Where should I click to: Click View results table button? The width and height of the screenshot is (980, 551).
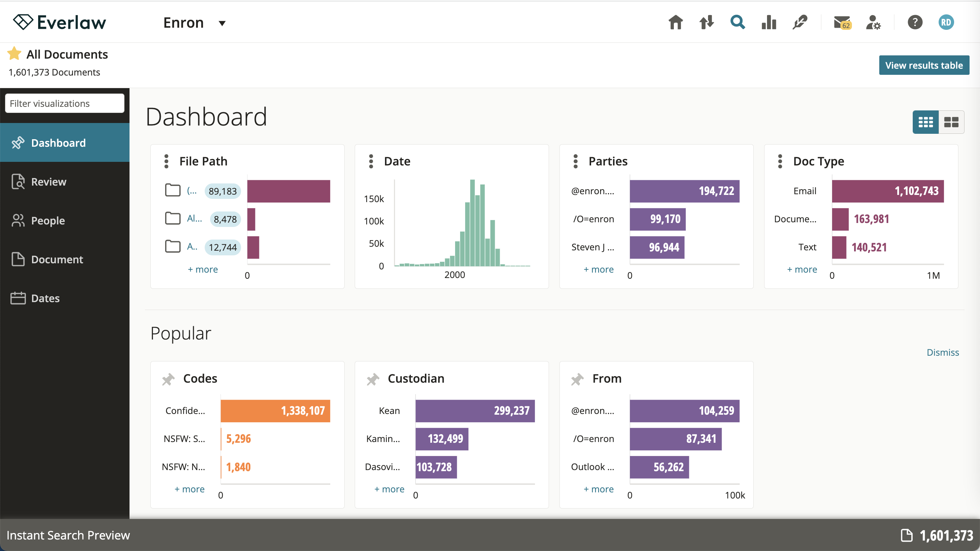(924, 65)
